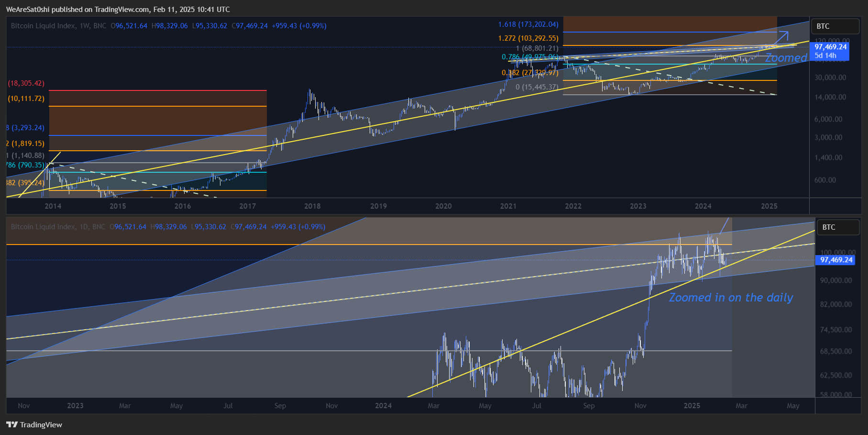Viewport: 868px width, 435px height.
Task: Click 2024 on the weekly time axis
Action: click(x=703, y=206)
